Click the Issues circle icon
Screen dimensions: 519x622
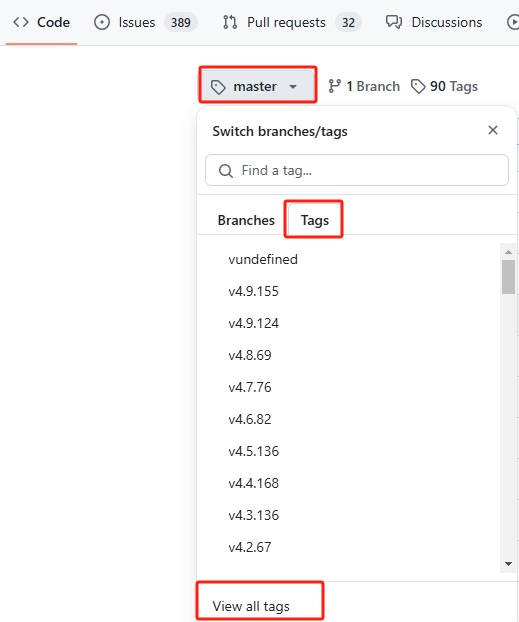pos(102,22)
